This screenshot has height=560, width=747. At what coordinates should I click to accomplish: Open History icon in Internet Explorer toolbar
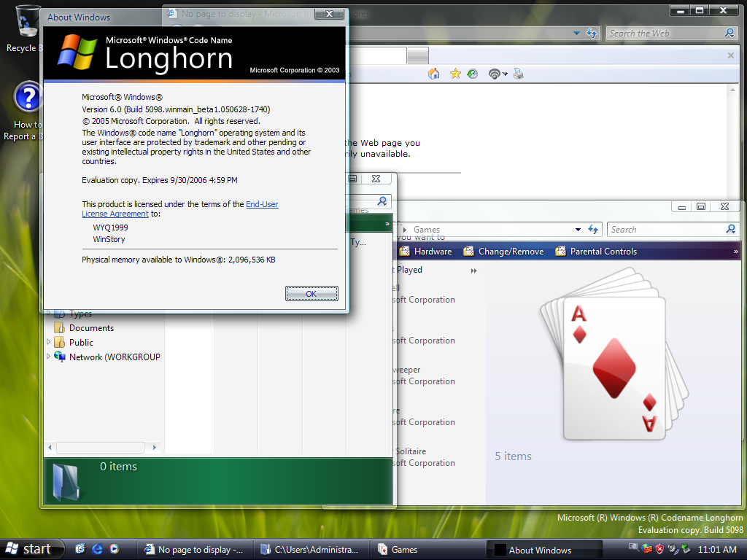click(472, 74)
